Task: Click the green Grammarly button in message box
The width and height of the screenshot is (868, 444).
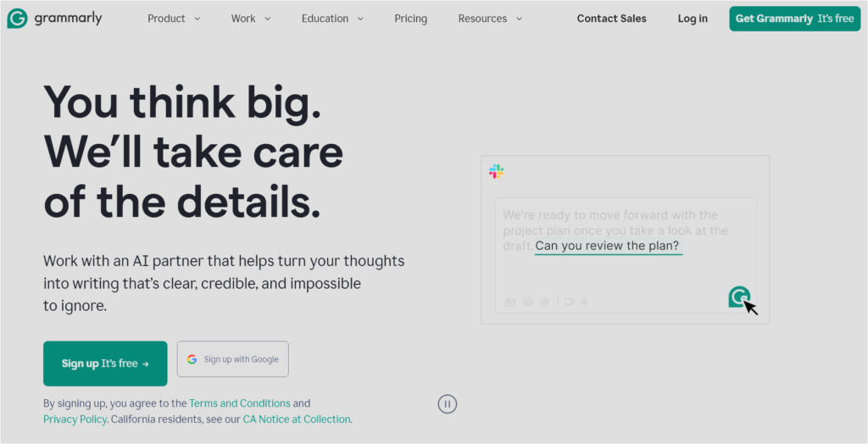Action: click(x=739, y=297)
